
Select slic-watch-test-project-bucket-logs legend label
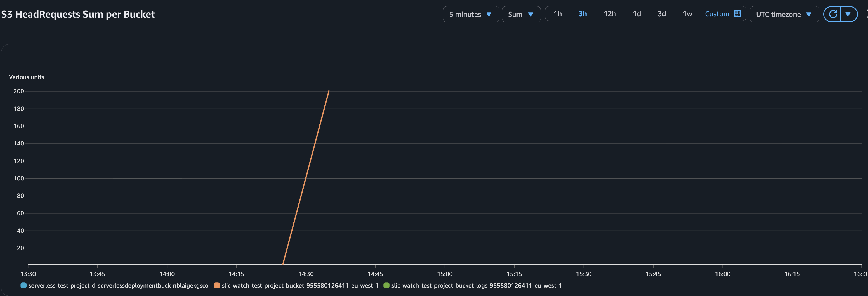pos(477,286)
